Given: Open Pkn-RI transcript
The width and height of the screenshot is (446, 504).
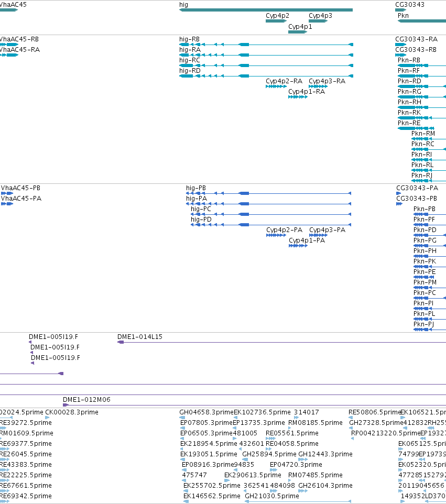Looking at the screenshot, I should [429, 160].
